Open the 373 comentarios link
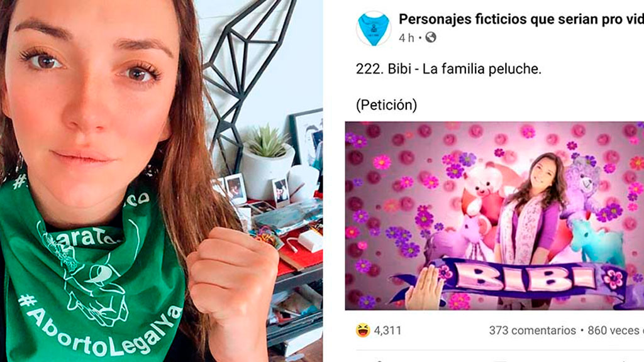Screen dimensions: 644x362 click(x=532, y=331)
